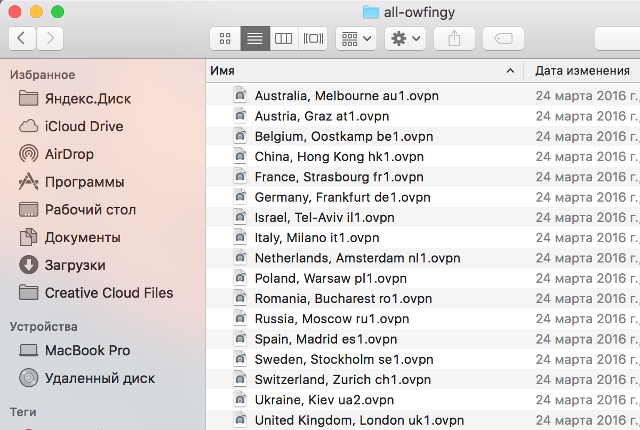
Task: Open iCloud Drive in the sidebar
Action: coord(84,126)
